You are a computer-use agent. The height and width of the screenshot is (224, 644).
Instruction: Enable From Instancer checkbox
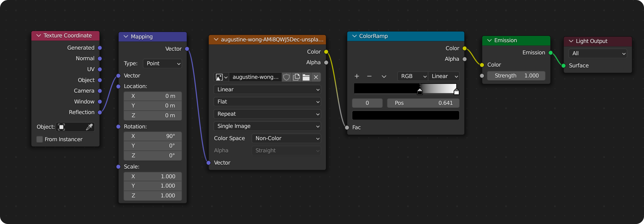point(40,139)
